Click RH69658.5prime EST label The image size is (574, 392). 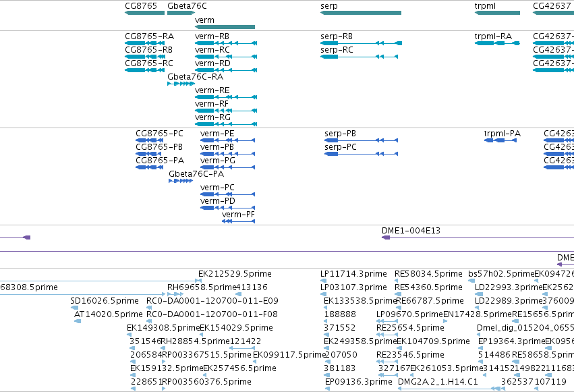202,287
